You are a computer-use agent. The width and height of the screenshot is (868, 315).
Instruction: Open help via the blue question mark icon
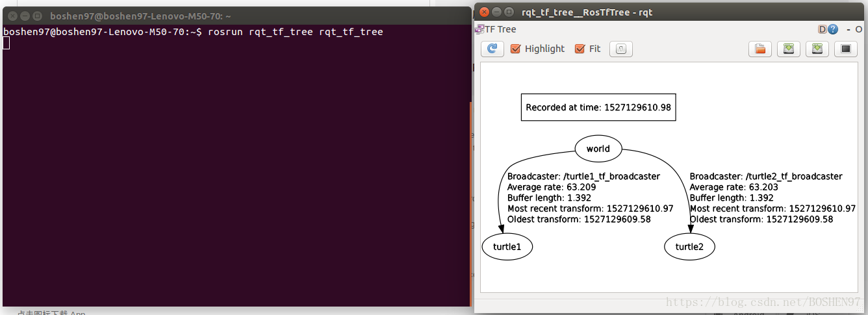pos(832,29)
